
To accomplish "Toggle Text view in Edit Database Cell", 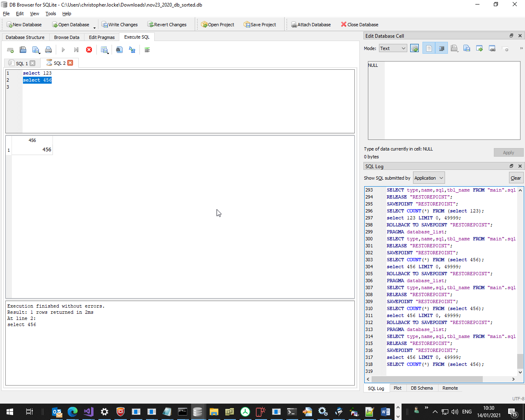I will [x=429, y=48].
